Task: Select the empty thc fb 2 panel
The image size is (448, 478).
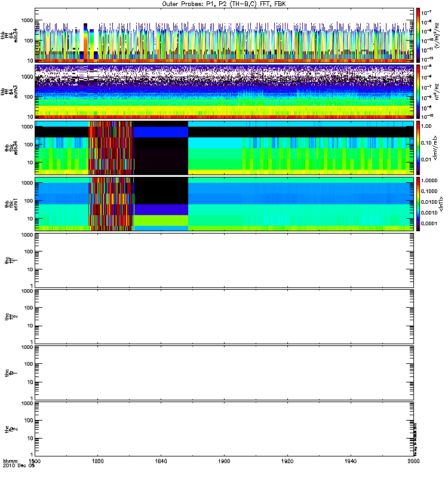Action: pyautogui.click(x=224, y=429)
